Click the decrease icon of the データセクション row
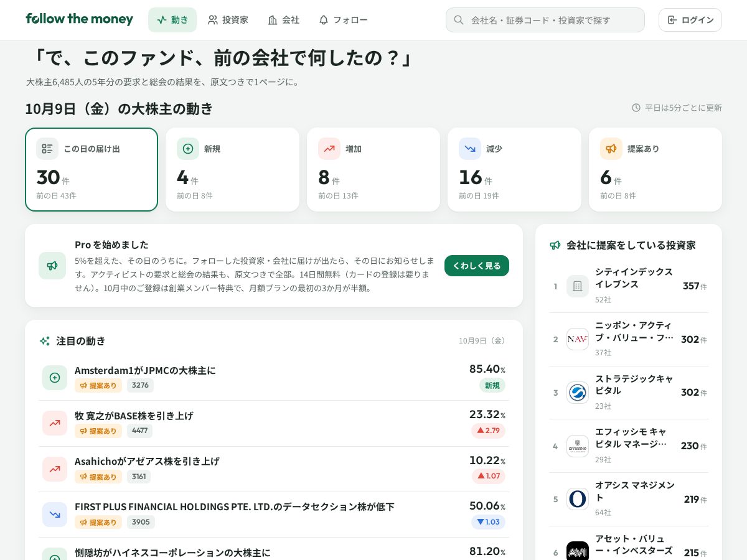Screen dimensions: 747x560 click(55, 515)
